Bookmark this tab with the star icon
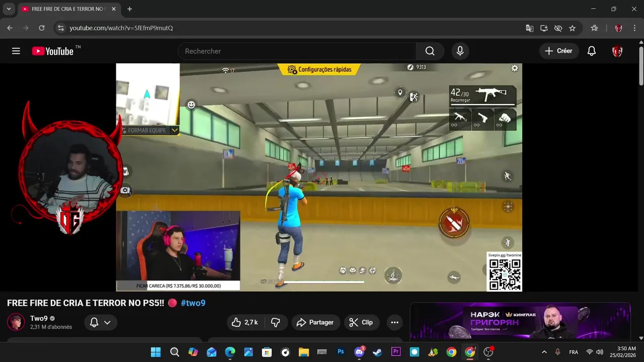Viewport: 644px width, 362px height. point(572,28)
